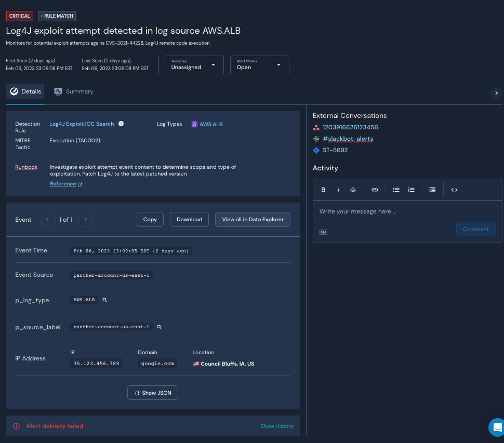The image size is (504, 443).
Task: Click the Bold formatting icon
Action: 323,190
